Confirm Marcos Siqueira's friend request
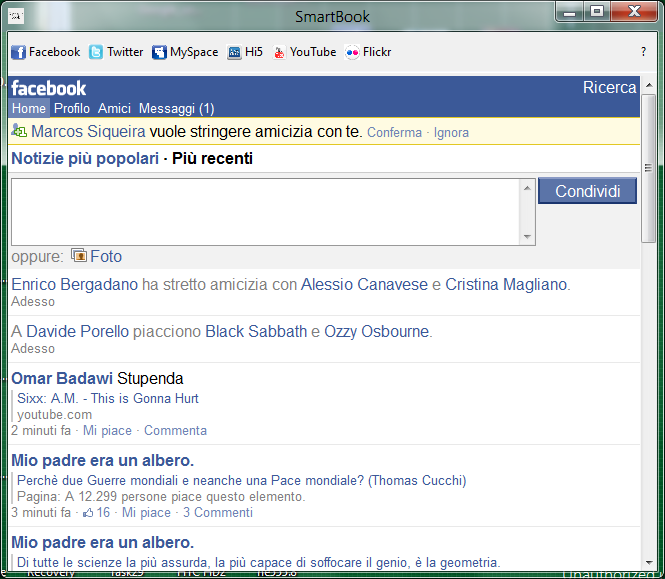Screen dimensions: 665x579 click(394, 132)
